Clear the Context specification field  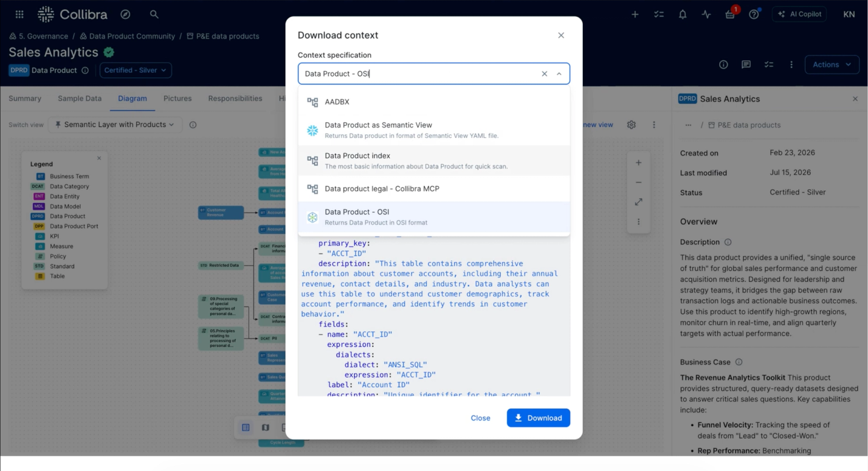pyautogui.click(x=544, y=73)
